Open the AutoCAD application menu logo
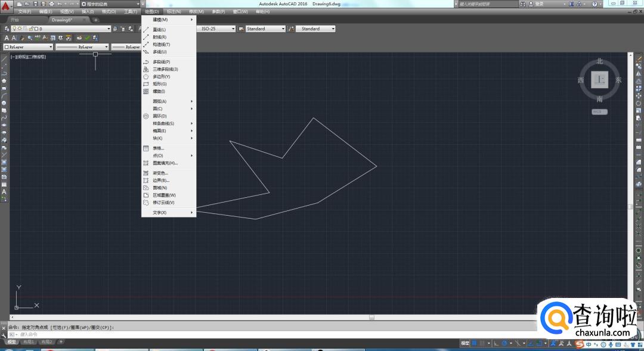This screenshot has height=351, width=644. tap(5, 6)
